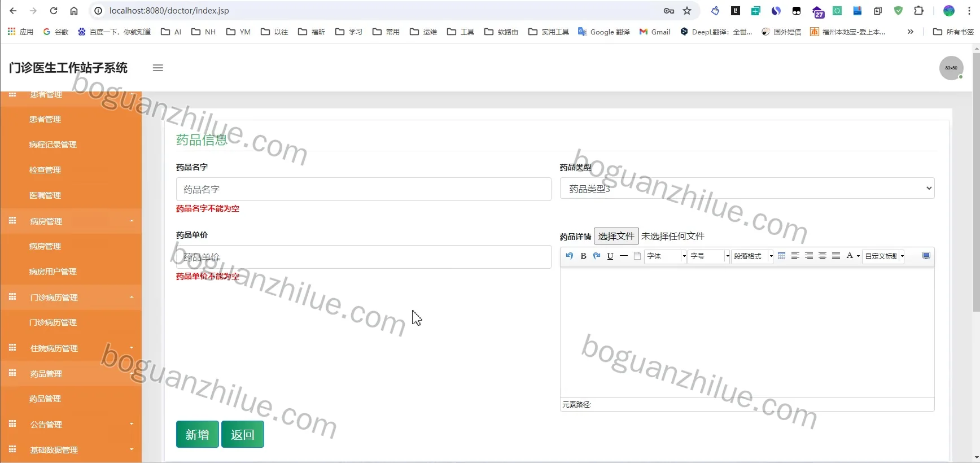Expand the 基础数据管理 sidebar section
The width and height of the screenshot is (980, 463).
[x=71, y=450]
